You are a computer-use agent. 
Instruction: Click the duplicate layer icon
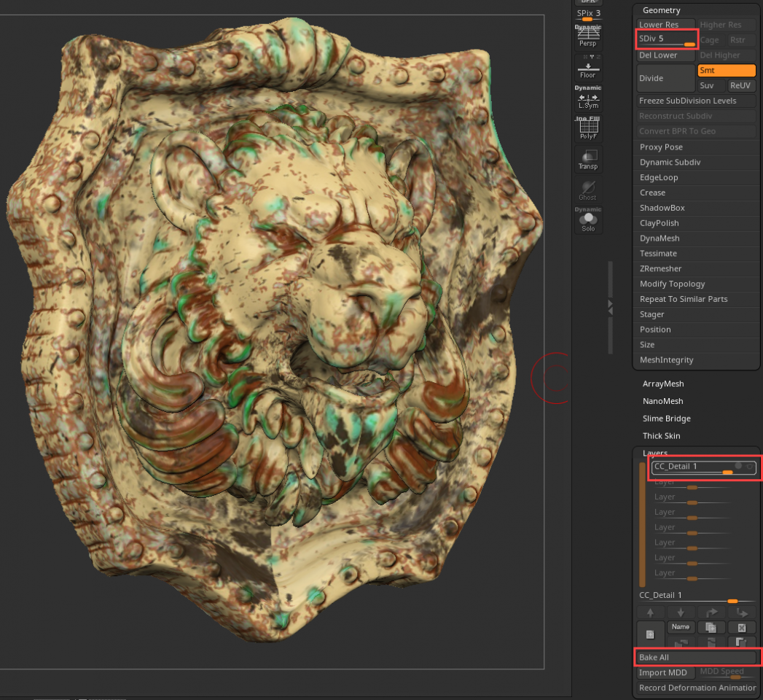(710, 627)
